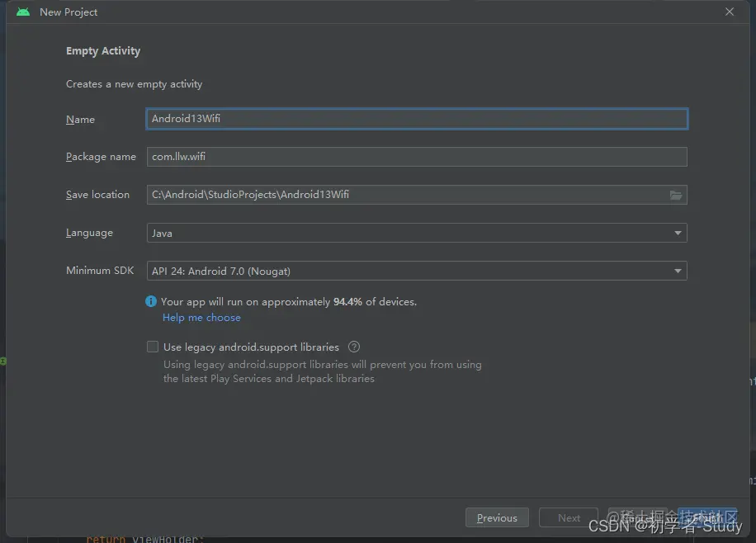Viewport: 756px width, 543px height.
Task: Click 'Creates a new empty activity' text
Action: pos(134,84)
